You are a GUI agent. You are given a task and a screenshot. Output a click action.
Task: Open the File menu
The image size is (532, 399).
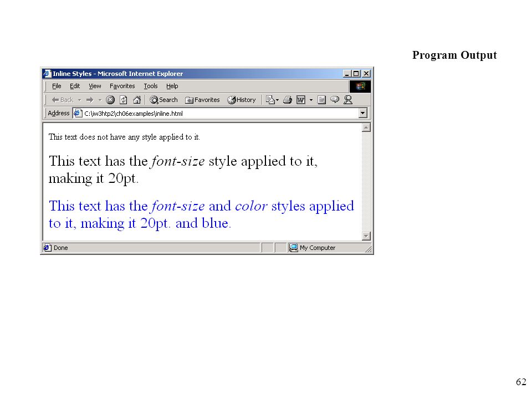click(57, 86)
